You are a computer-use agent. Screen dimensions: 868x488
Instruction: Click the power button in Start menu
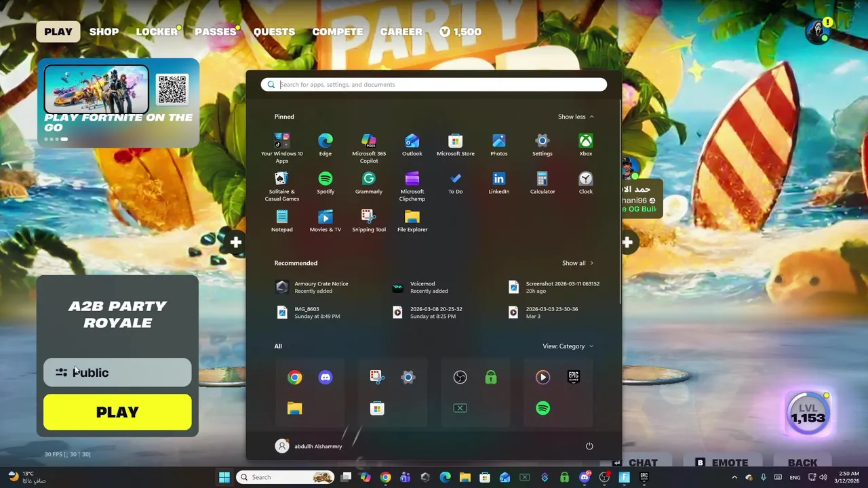point(589,446)
